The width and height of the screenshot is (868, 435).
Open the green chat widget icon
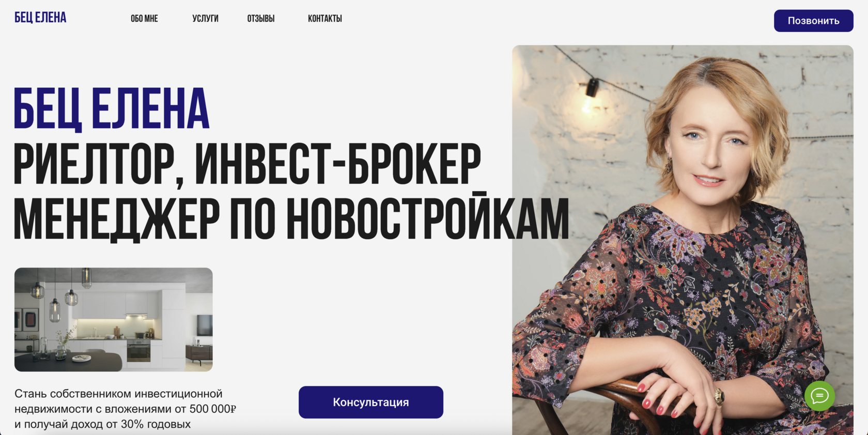pyautogui.click(x=819, y=396)
